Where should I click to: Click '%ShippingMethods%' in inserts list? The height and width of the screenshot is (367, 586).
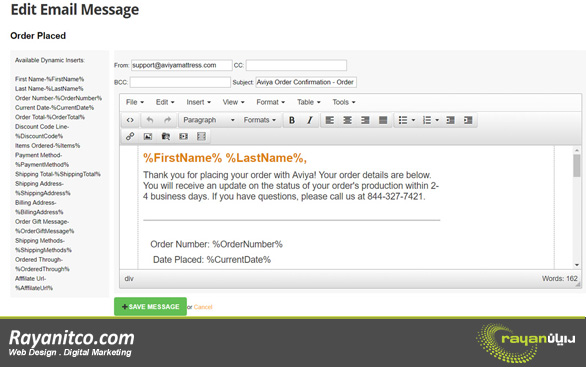(x=43, y=250)
